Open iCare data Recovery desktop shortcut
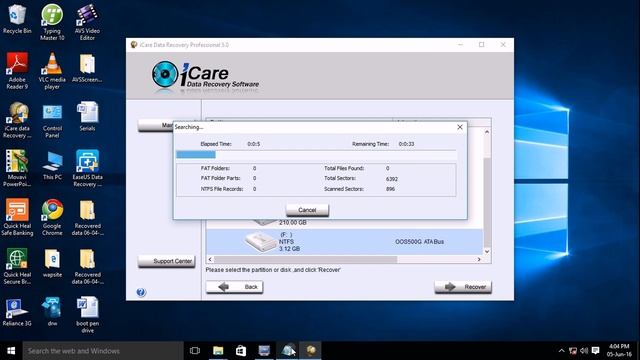Viewport: 640px width, 360px height. (17, 120)
